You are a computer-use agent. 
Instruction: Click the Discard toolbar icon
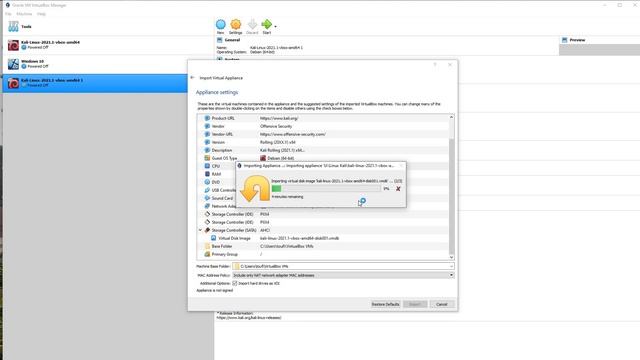point(252,24)
